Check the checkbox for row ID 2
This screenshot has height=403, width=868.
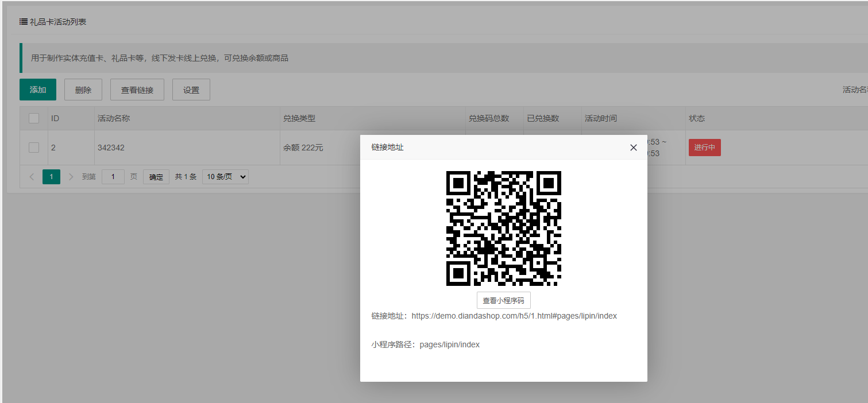(34, 148)
